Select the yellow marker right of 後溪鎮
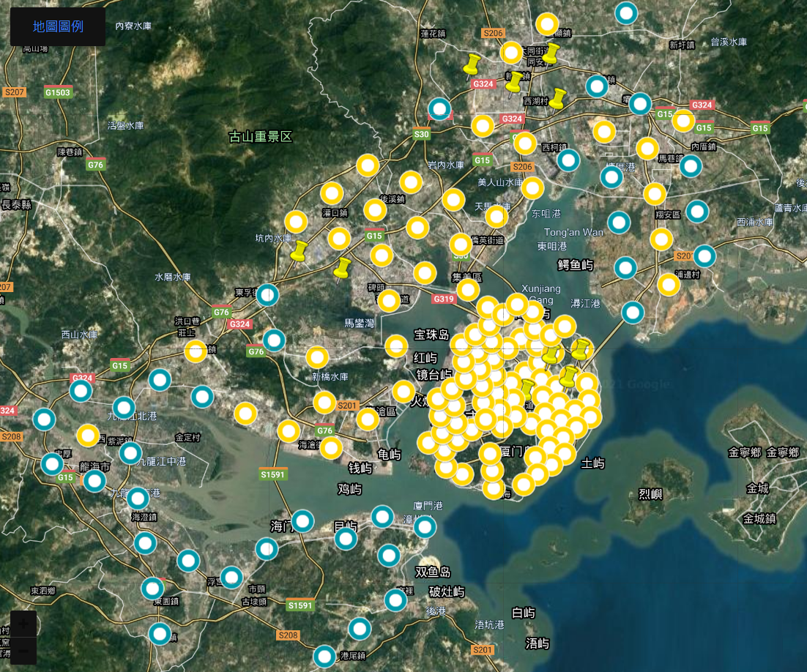807x672 pixels. pos(411,182)
